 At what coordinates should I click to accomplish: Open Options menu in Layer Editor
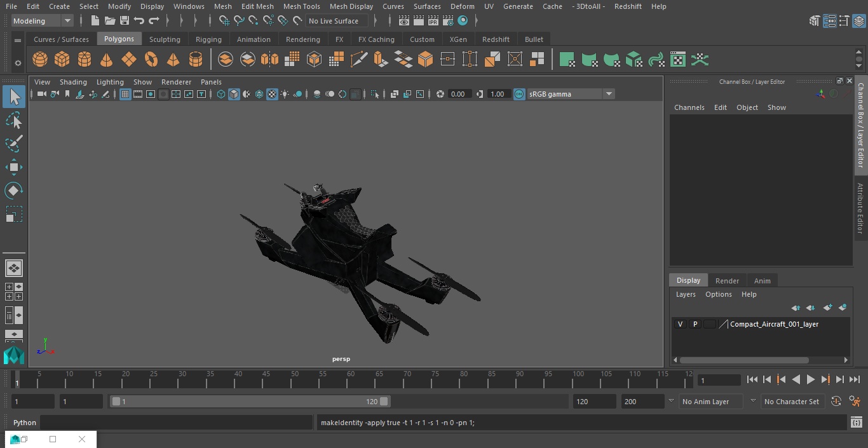(719, 294)
